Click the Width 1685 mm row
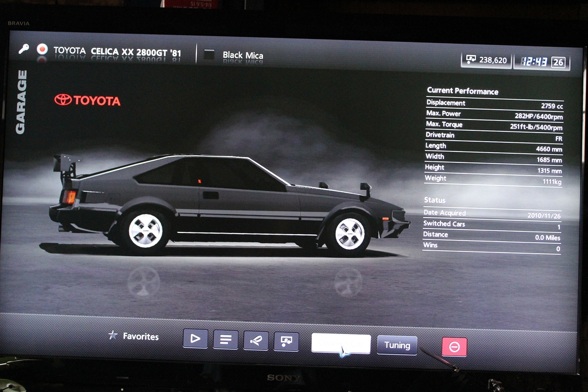This screenshot has height=392, width=588. click(x=493, y=158)
